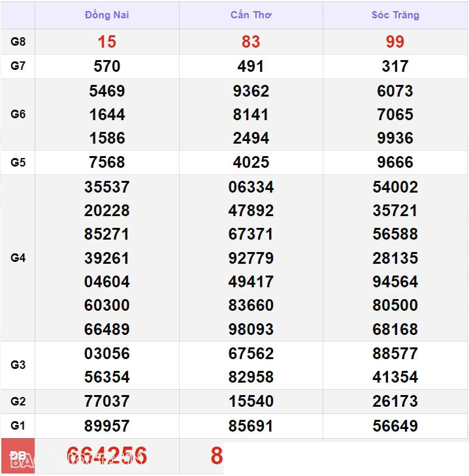Open the Cần Thơ province link
The image size is (469, 476).
click(251, 15)
